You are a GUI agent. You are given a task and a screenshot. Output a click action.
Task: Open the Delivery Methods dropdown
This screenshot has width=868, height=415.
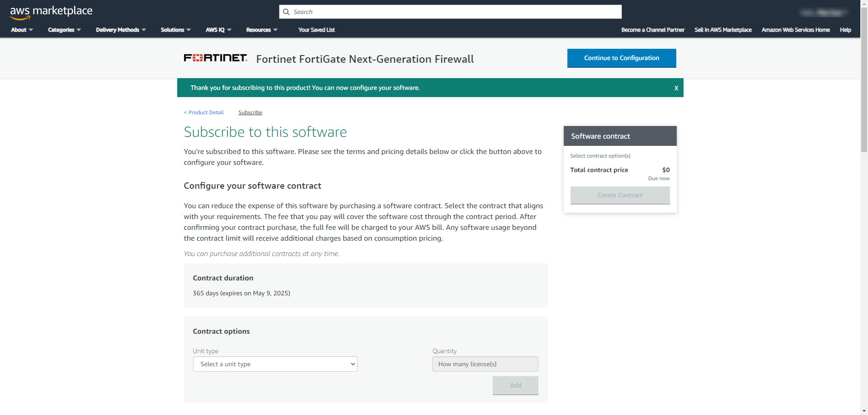pos(121,30)
